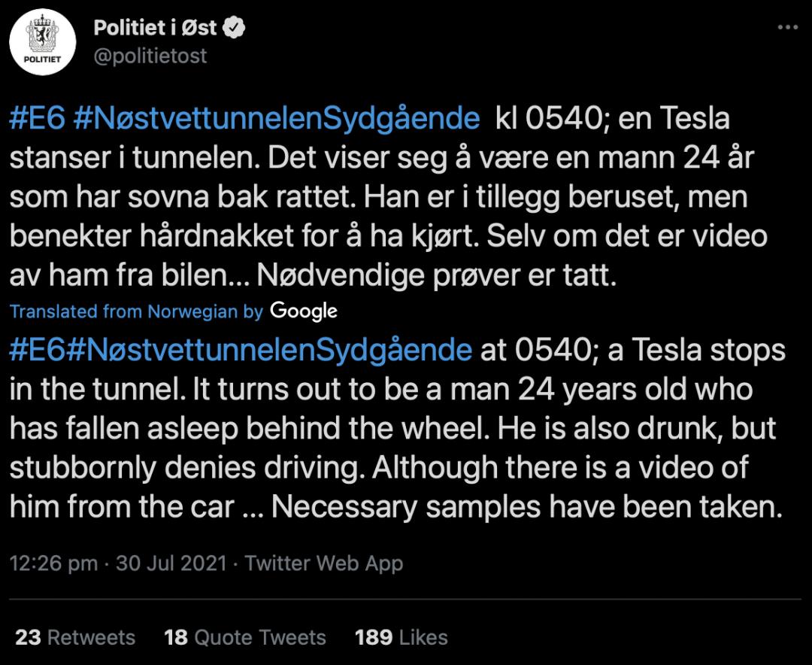Screen dimensions: 812x665
Task: Click the @politietost handle
Action: [150, 56]
